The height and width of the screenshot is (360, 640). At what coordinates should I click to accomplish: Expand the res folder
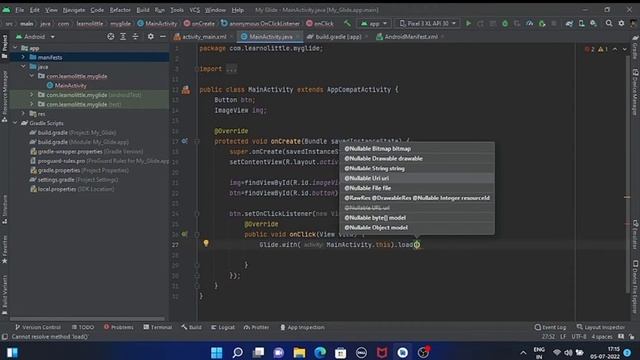(23, 113)
